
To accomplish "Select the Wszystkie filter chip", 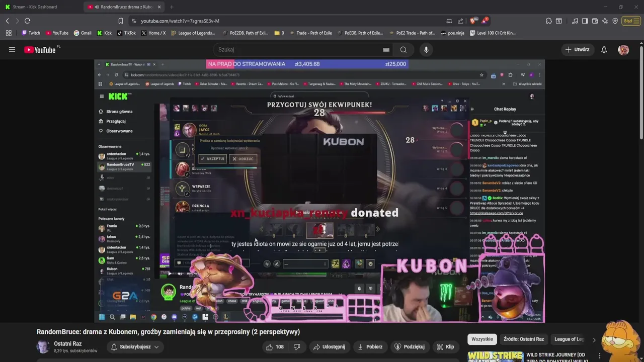I will point(482,339).
